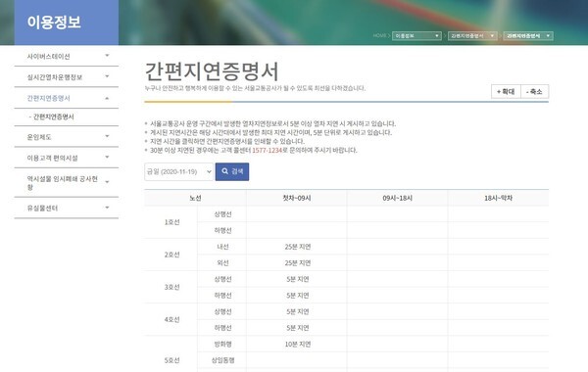
Task: Click the 1호선 상행선 direction cell
Action: tap(222, 214)
